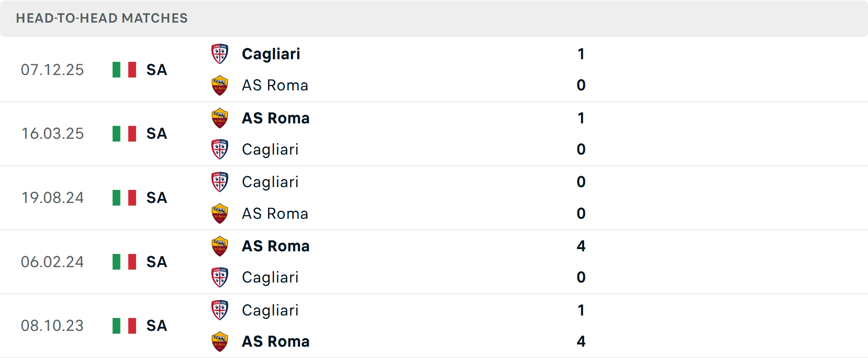Collapse the HEAD-TO-HEAD MATCHES section
Screen dimensions: 868x358
[101, 19]
